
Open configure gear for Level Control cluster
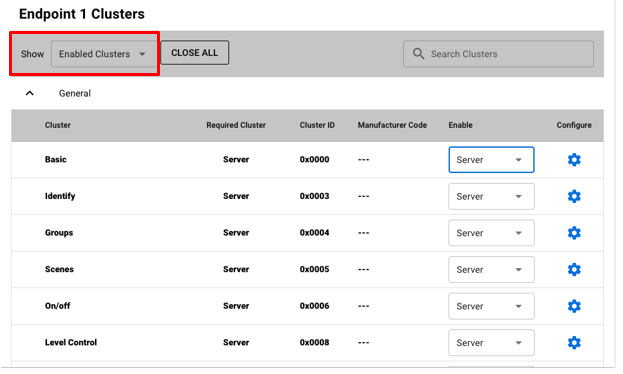pyautogui.click(x=574, y=343)
